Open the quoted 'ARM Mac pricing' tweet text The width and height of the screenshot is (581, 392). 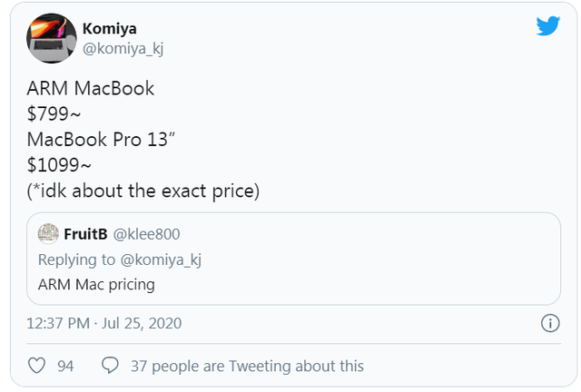tap(96, 284)
